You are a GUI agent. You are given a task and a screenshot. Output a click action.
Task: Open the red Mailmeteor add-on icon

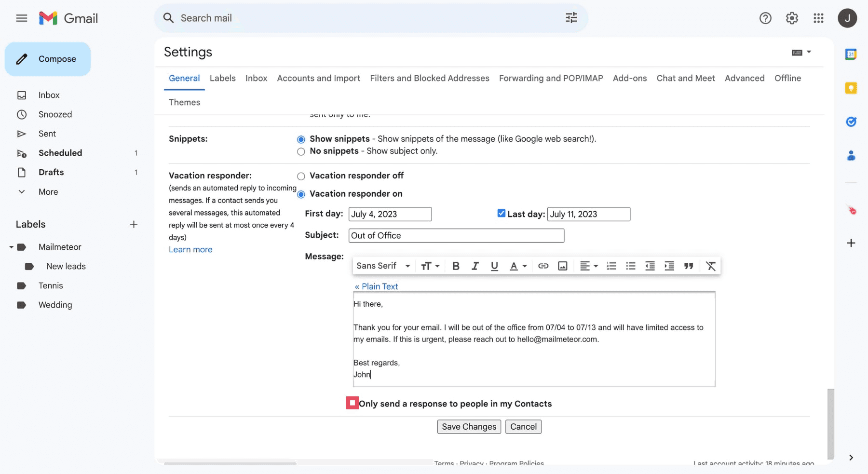852,210
